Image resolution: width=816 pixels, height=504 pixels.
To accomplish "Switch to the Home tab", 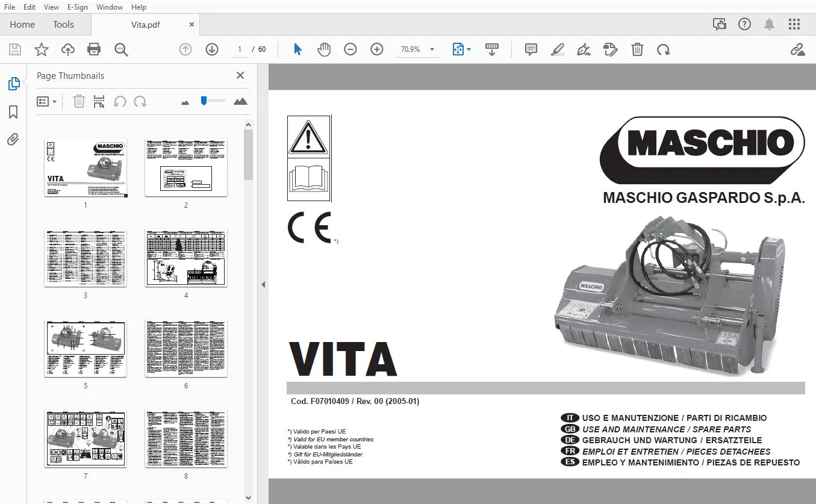I will [x=22, y=25].
